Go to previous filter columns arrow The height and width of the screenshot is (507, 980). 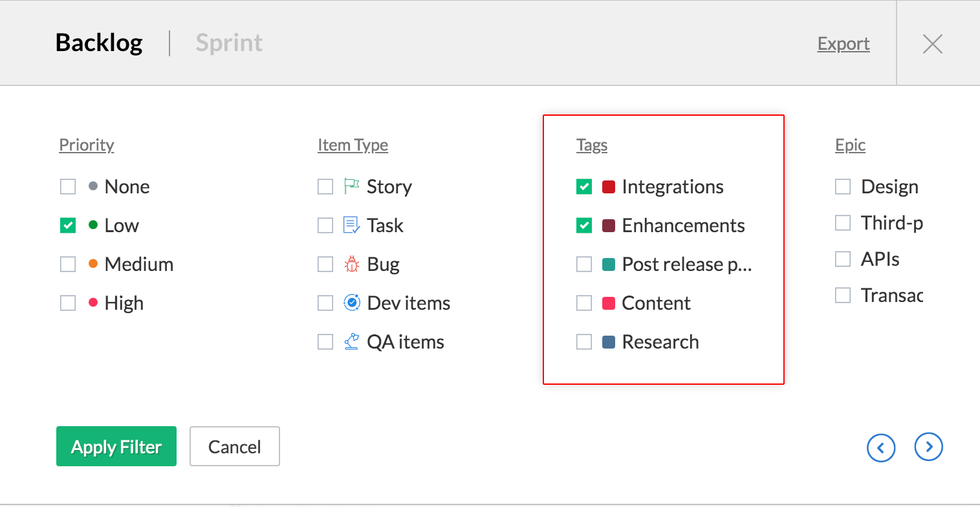tap(881, 447)
